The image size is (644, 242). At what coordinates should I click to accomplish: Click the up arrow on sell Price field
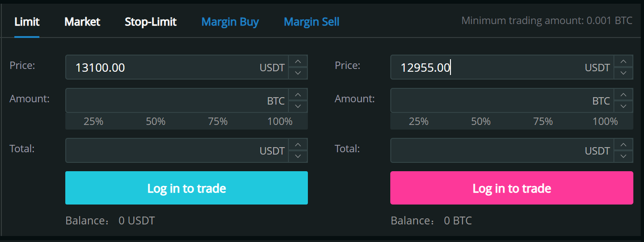623,62
